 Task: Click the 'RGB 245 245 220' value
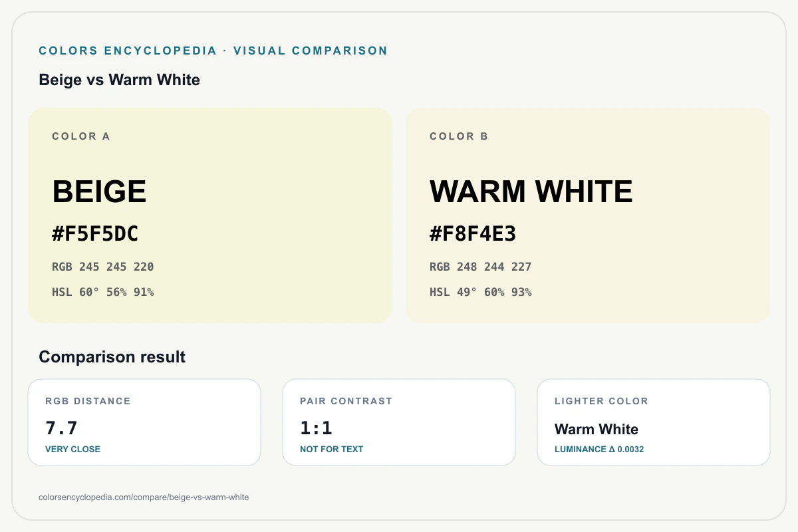click(103, 267)
